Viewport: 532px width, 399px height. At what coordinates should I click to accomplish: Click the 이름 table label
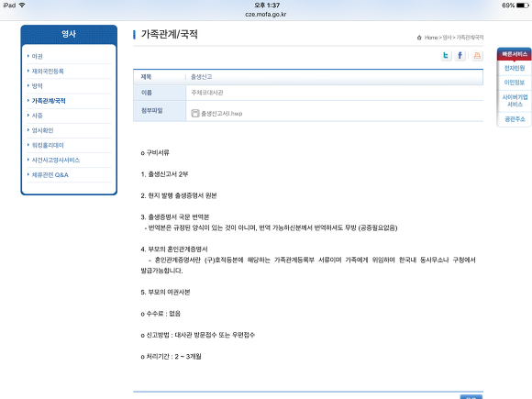[x=147, y=93]
